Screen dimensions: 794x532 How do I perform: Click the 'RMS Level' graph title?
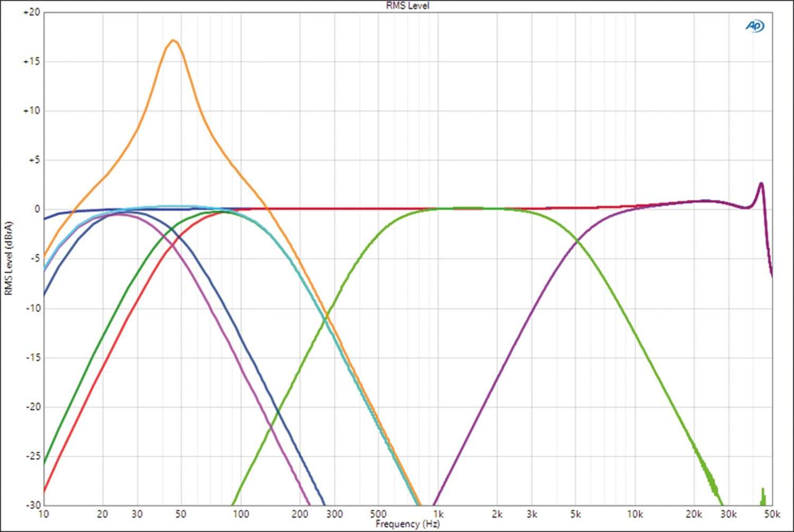[408, 6]
